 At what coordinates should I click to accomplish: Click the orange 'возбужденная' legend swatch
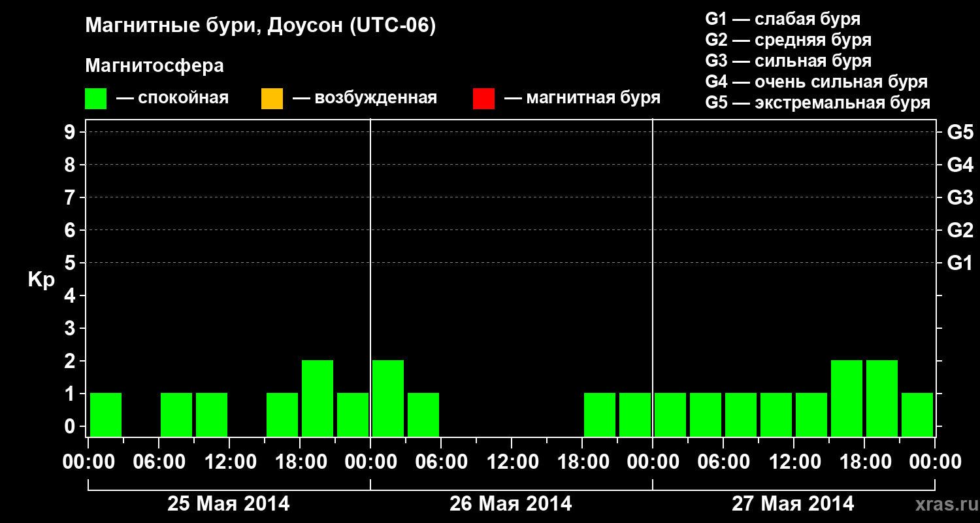click(x=272, y=99)
